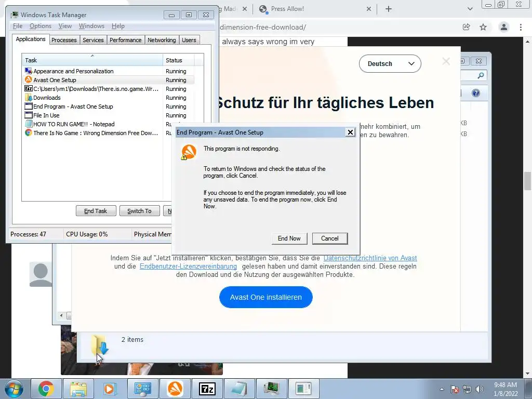Switch to Notepad taskbar icon
Image resolution: width=532 pixels, height=399 pixels.
239,389
